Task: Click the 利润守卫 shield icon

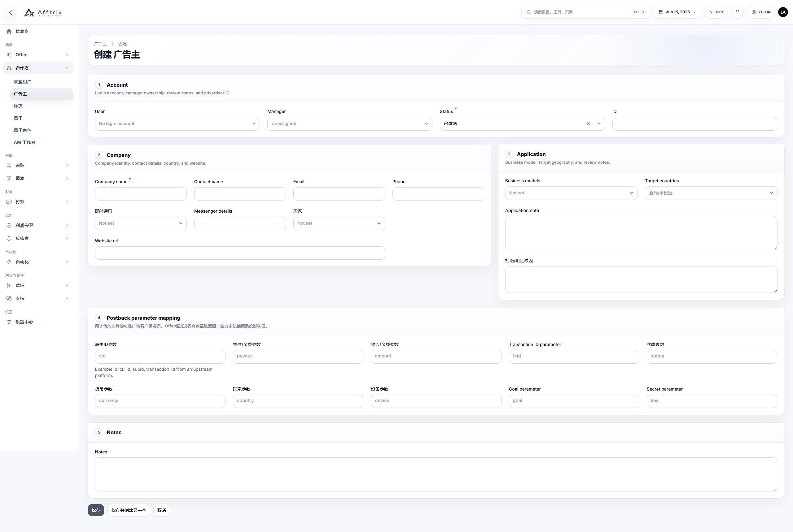Action: point(9,225)
